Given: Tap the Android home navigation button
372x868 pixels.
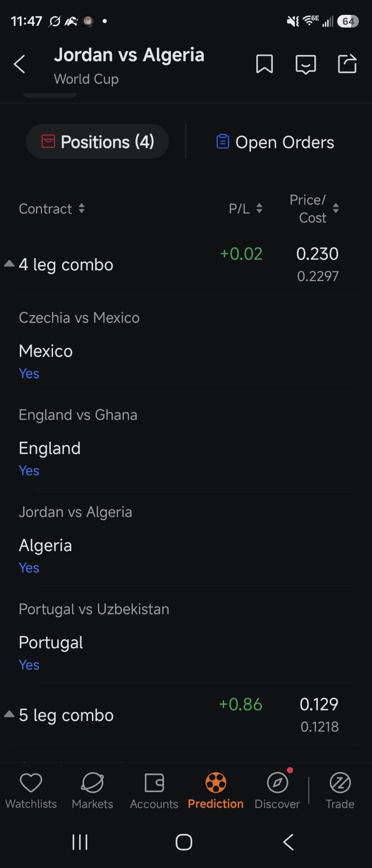Looking at the screenshot, I should coord(184,842).
